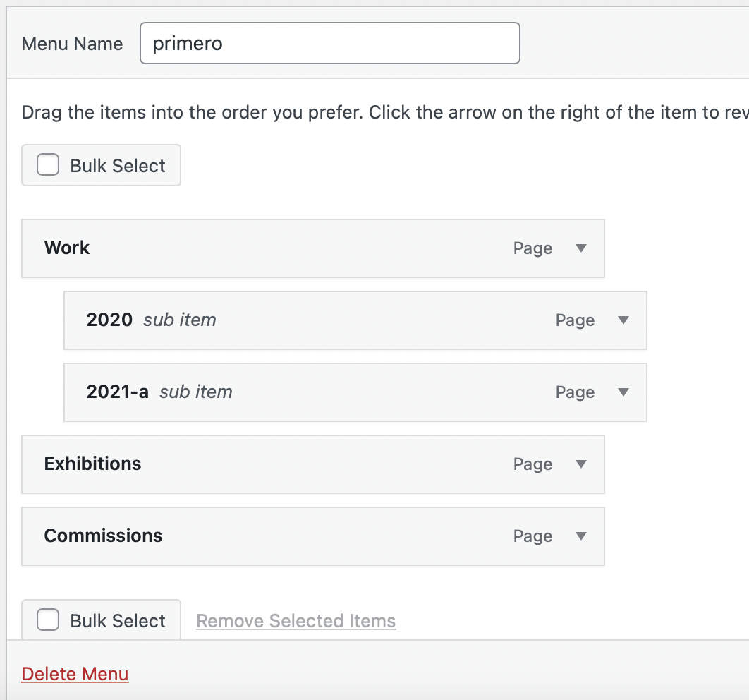Click the Menu Name text field
This screenshot has width=749, height=700.
(329, 44)
